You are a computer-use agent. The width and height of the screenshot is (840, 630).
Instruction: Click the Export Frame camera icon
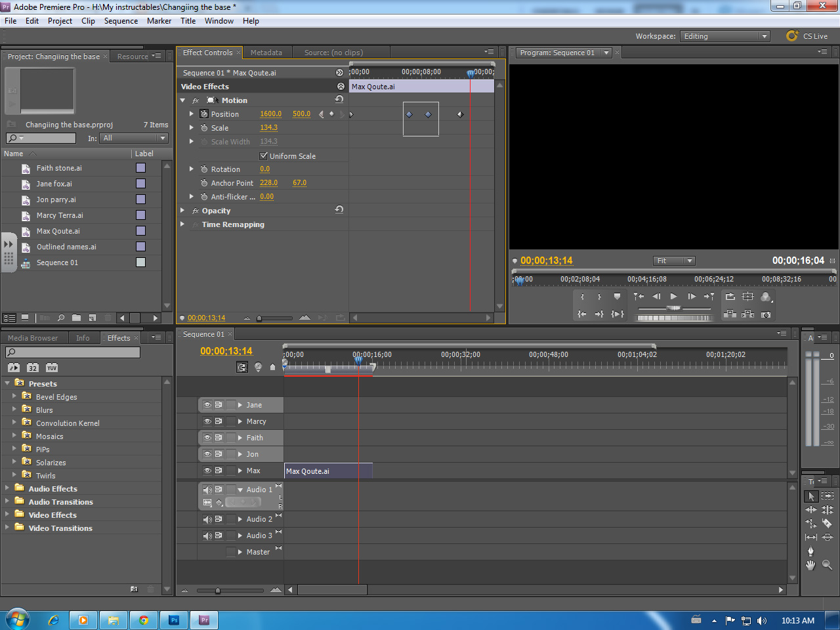coord(766,315)
